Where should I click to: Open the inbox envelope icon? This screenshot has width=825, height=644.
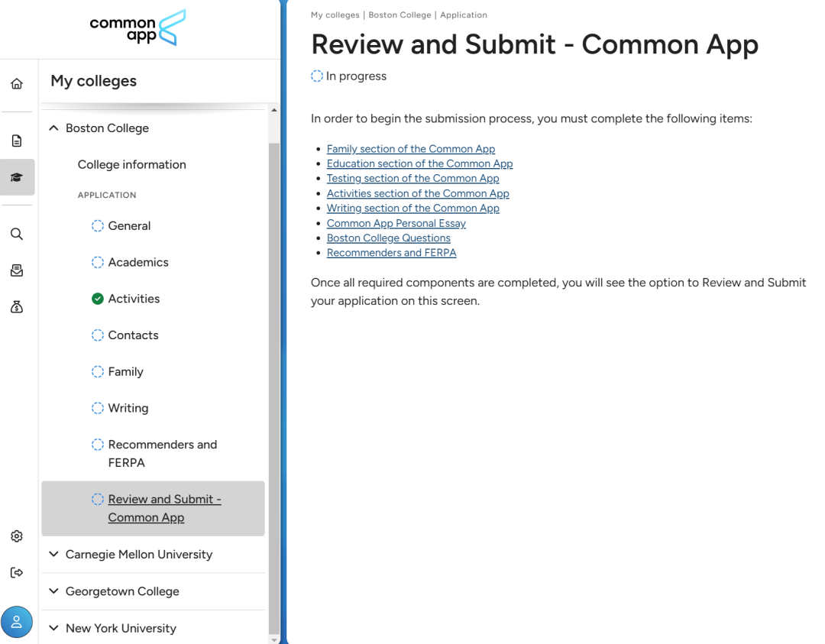tap(17, 270)
